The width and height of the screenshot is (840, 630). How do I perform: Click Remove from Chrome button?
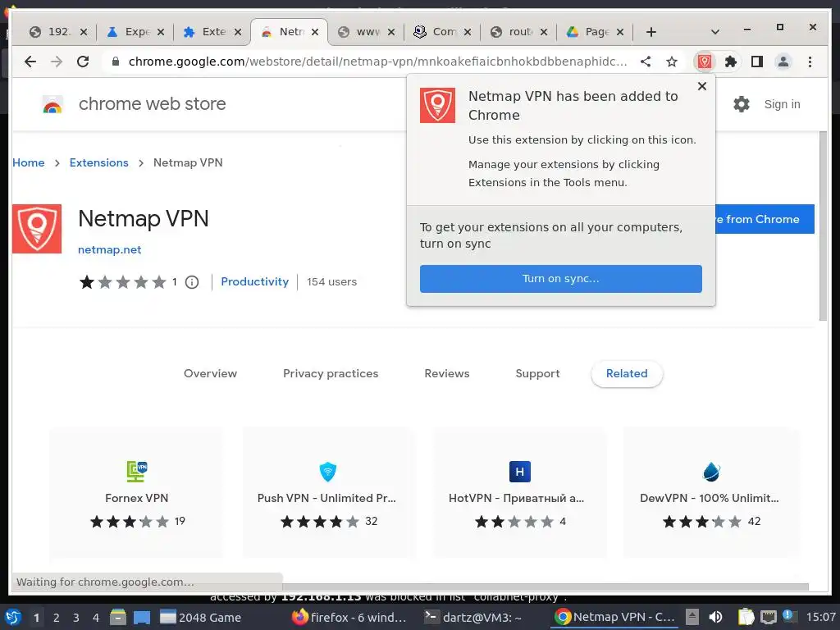765,219
